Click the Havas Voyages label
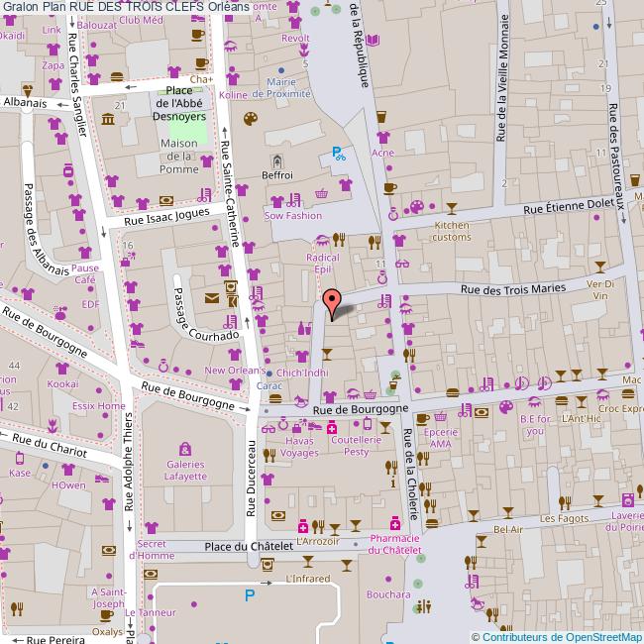 (298, 446)
